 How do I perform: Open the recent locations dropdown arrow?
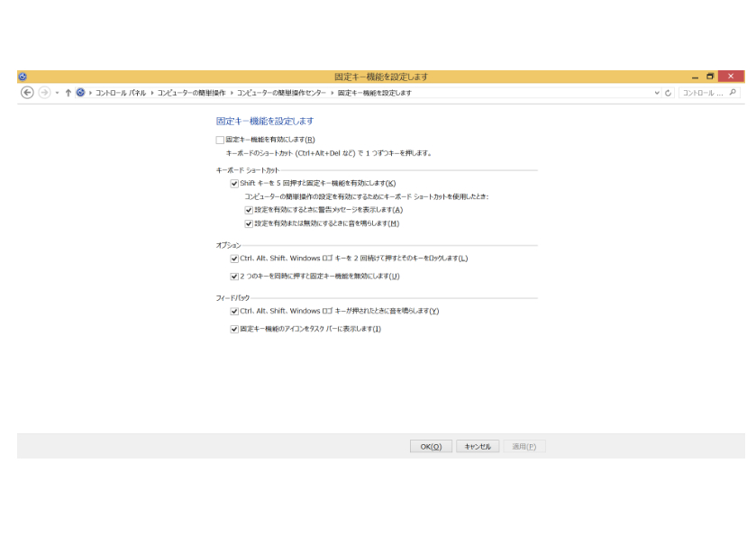[58, 93]
